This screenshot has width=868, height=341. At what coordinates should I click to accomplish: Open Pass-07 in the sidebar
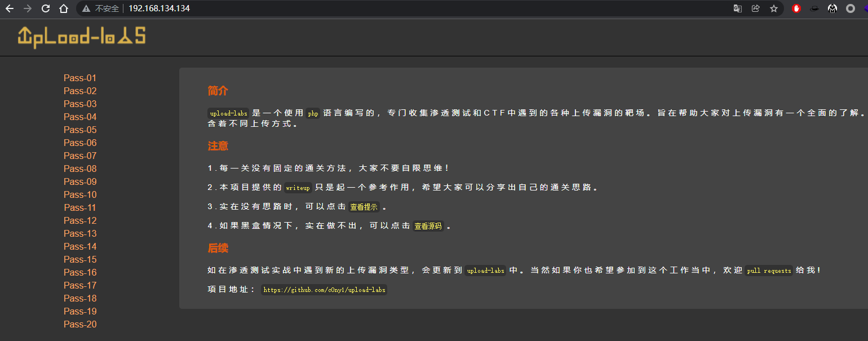[80, 156]
